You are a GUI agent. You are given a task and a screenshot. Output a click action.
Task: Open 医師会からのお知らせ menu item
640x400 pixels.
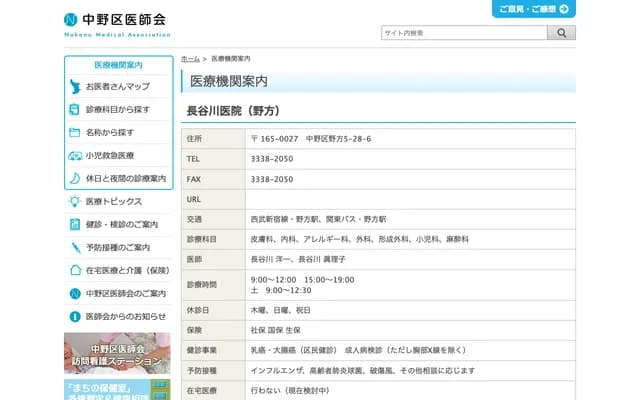tap(125, 316)
